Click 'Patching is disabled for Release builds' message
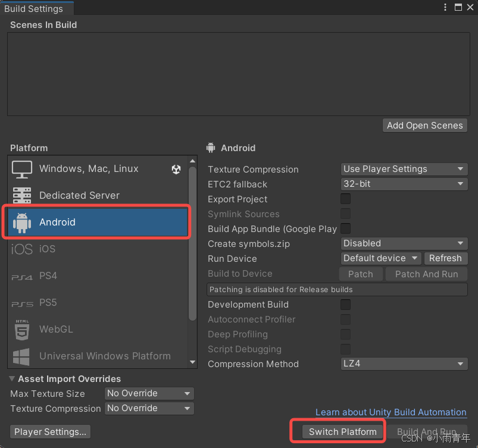Image resolution: width=478 pixels, height=448 pixels. click(x=337, y=289)
